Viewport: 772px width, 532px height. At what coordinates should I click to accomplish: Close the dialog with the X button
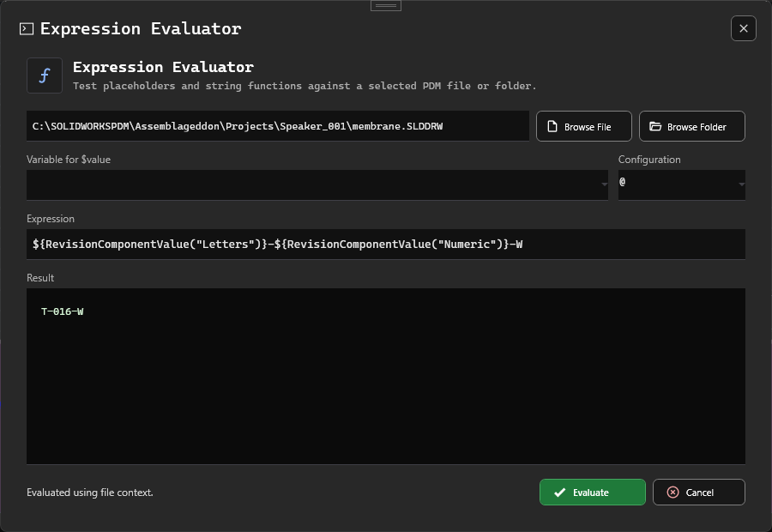pyautogui.click(x=744, y=28)
